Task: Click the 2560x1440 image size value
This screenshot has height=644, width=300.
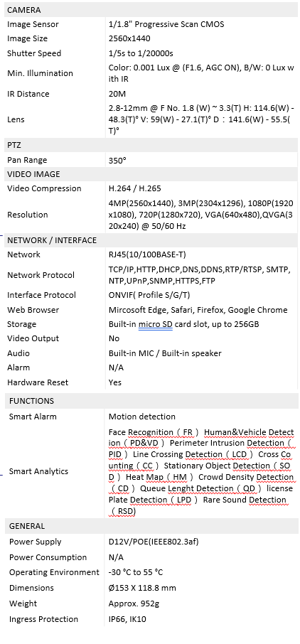Action: pos(129,38)
